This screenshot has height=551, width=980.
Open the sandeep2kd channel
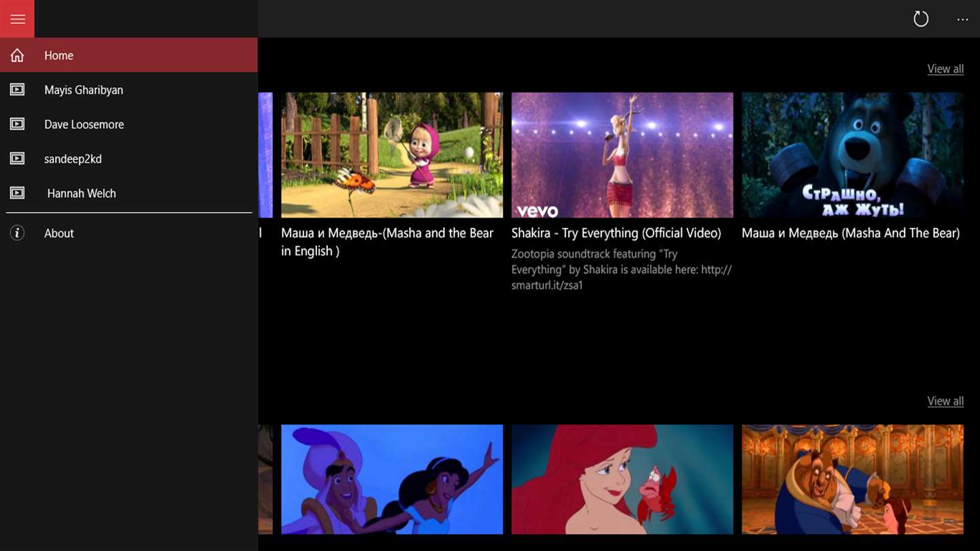pyautogui.click(x=129, y=158)
